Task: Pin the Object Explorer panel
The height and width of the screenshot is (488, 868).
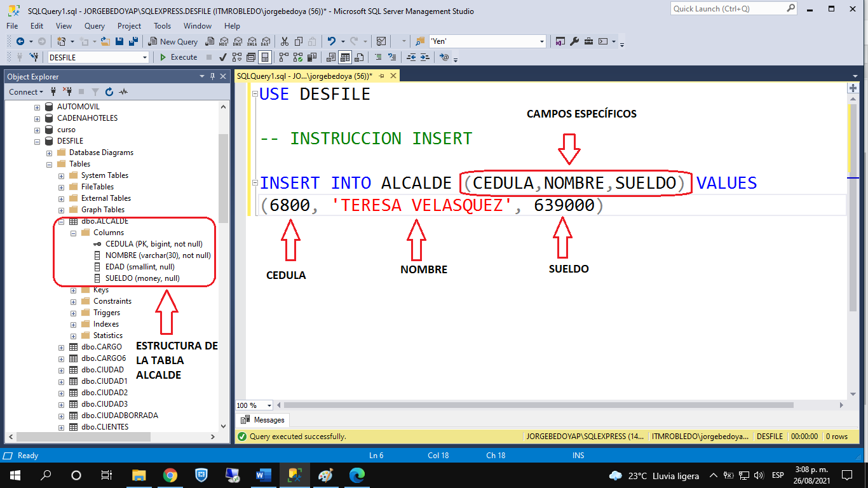Action: (212, 76)
